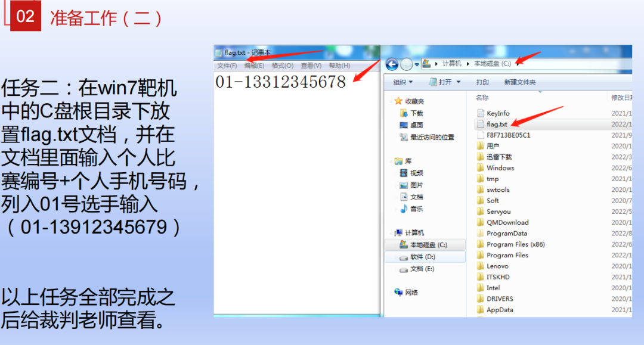The image size is (644, 345).
Task: Click the 音乐 music note icon
Action: (404, 209)
